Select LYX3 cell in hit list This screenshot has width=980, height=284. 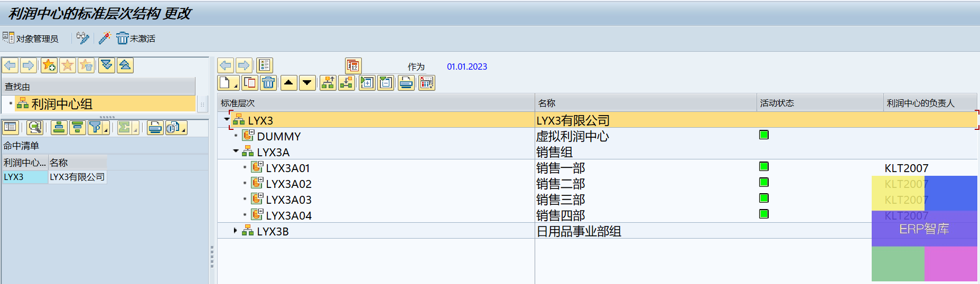click(25, 177)
